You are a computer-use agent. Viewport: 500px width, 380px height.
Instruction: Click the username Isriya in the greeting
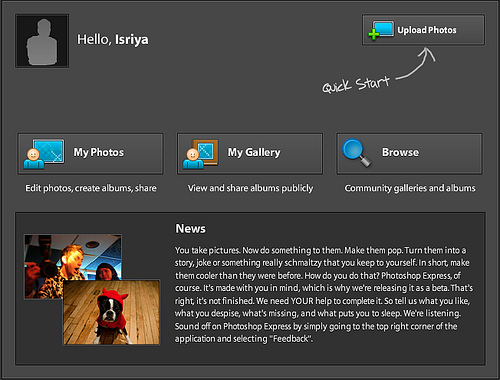[132, 40]
